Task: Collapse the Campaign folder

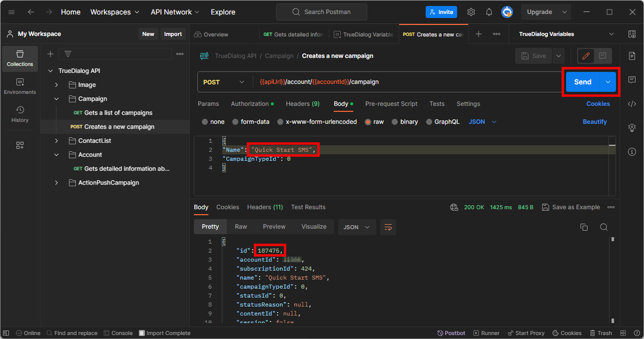Action: click(x=56, y=99)
